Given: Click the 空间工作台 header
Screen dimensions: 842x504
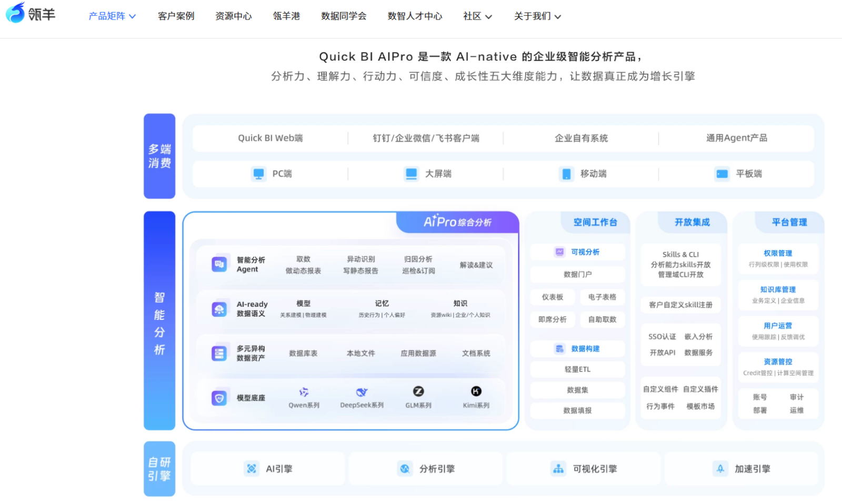Looking at the screenshot, I should (x=595, y=223).
